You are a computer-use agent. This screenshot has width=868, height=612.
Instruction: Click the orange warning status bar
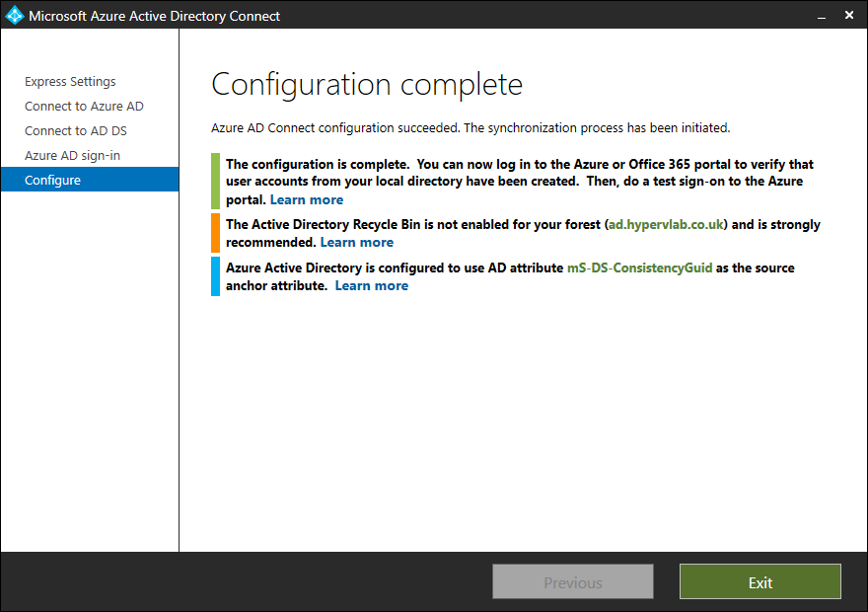tap(215, 233)
